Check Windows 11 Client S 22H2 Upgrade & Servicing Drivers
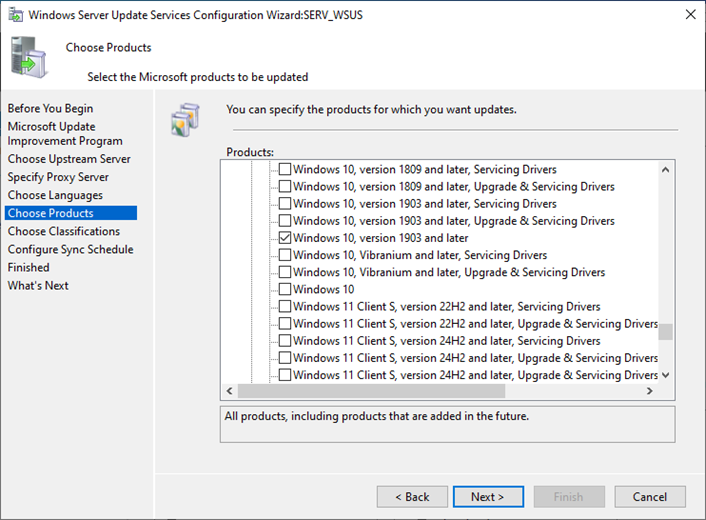The image size is (706, 520). 285,323
